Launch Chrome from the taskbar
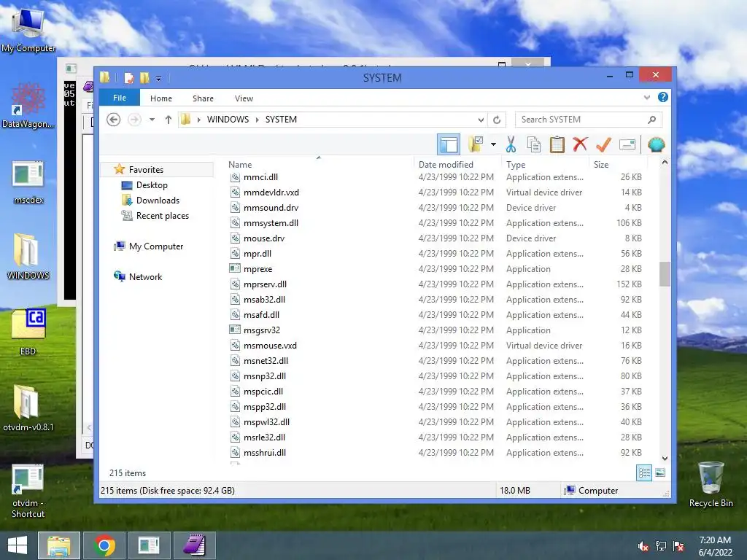Screen dimensions: 747x560 coord(104,545)
